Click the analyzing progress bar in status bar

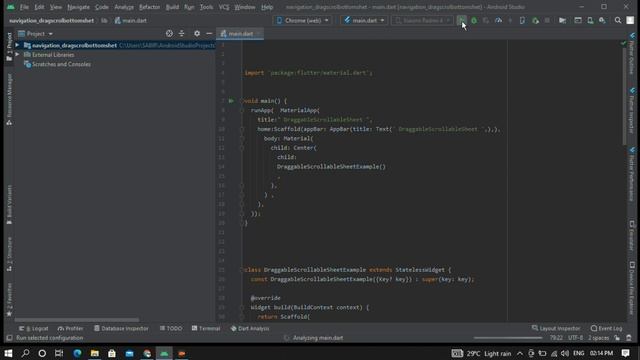point(508,338)
